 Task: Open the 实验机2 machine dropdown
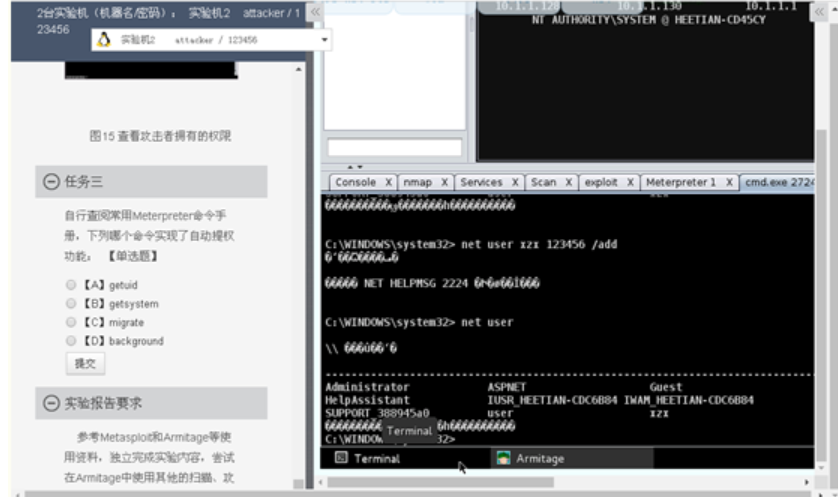pyautogui.click(x=211, y=40)
